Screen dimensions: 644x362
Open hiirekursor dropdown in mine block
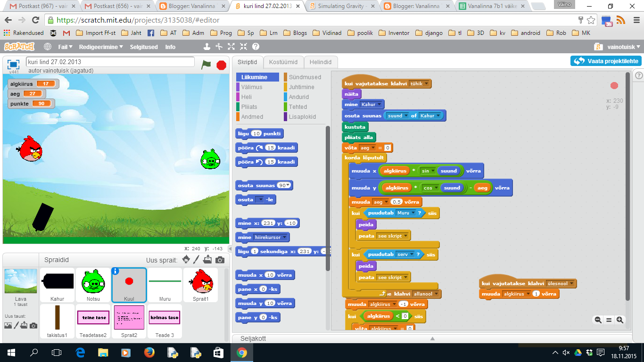click(x=270, y=238)
